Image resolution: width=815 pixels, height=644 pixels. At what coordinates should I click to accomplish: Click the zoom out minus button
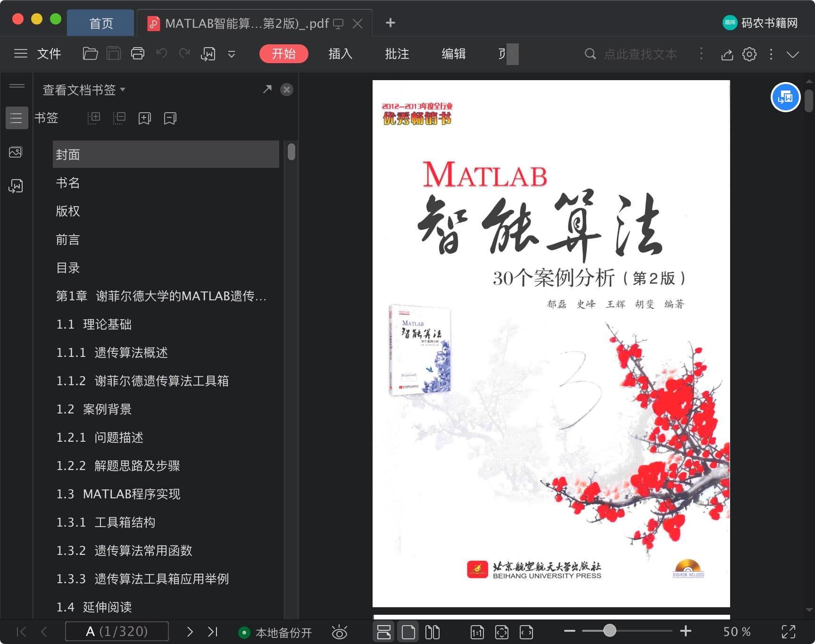[570, 631]
